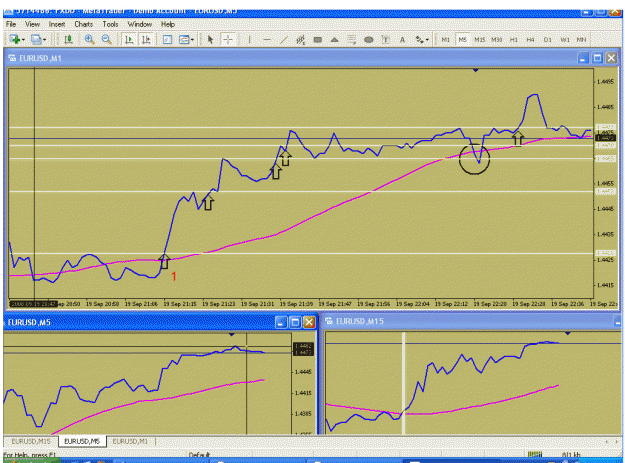Maximize the EURUSD,M1 chart window

coord(597,58)
